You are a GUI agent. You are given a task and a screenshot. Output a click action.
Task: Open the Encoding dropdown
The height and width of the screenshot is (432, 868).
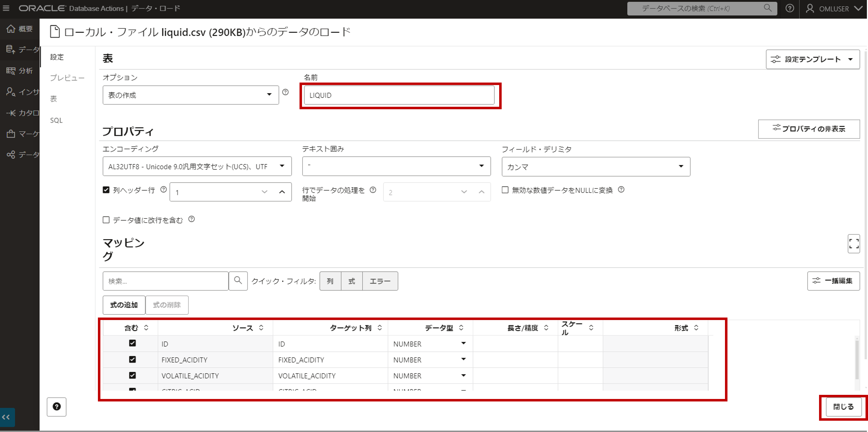(197, 166)
